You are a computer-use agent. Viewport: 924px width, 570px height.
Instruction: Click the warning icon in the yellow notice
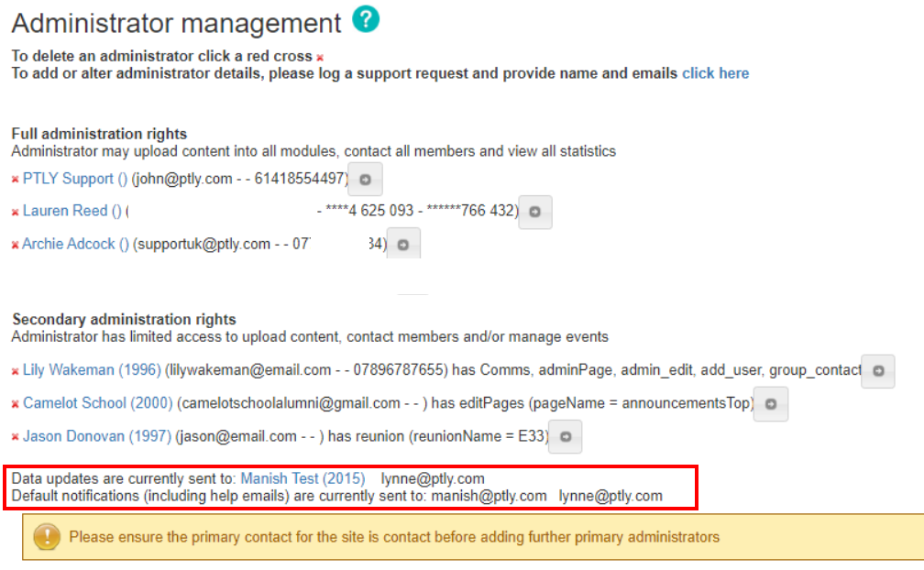(x=47, y=537)
